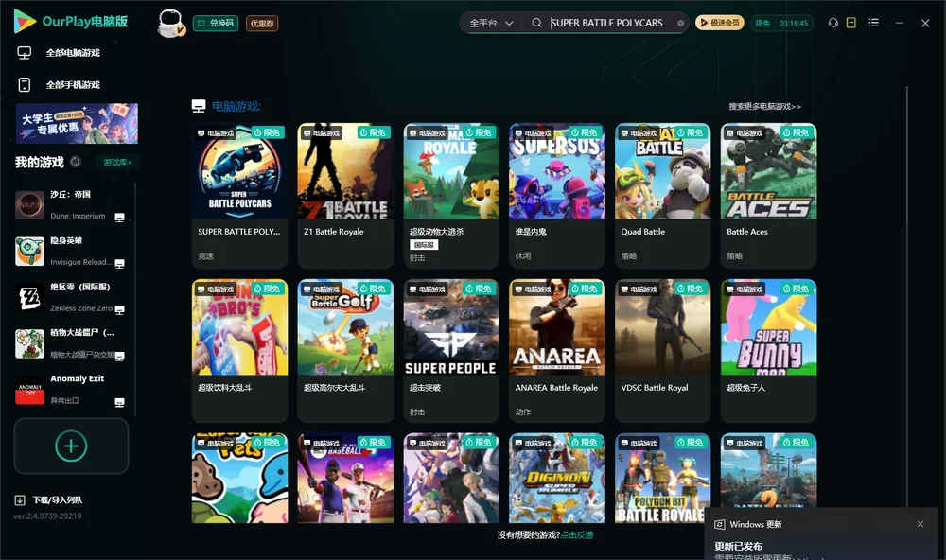
Task: Open 下载/导入列队 download queue
Action: pos(58,499)
